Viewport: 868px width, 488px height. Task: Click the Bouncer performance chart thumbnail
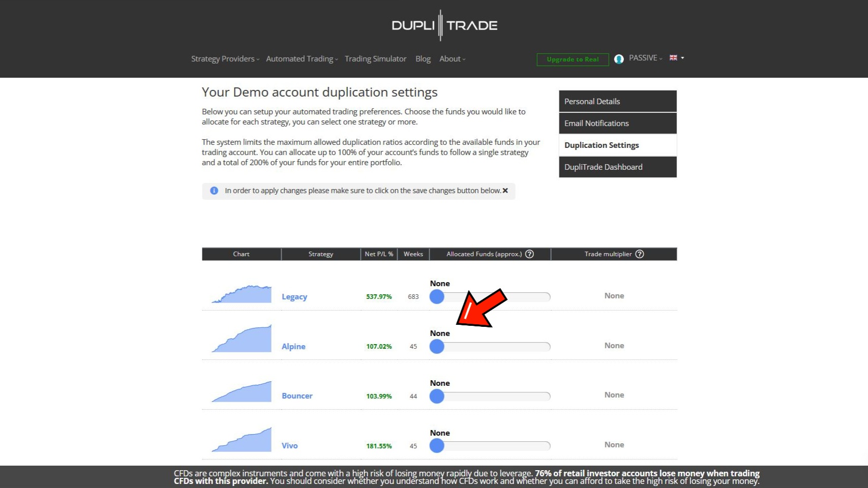(242, 392)
